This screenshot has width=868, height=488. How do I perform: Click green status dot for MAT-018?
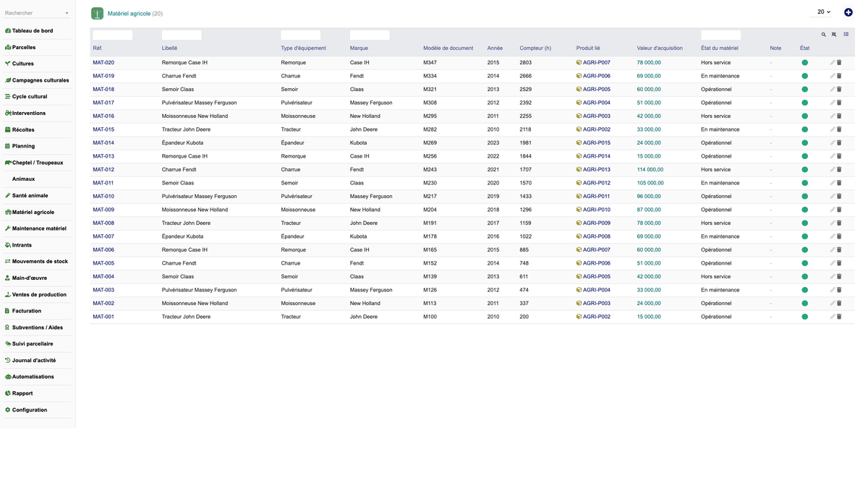pos(804,90)
